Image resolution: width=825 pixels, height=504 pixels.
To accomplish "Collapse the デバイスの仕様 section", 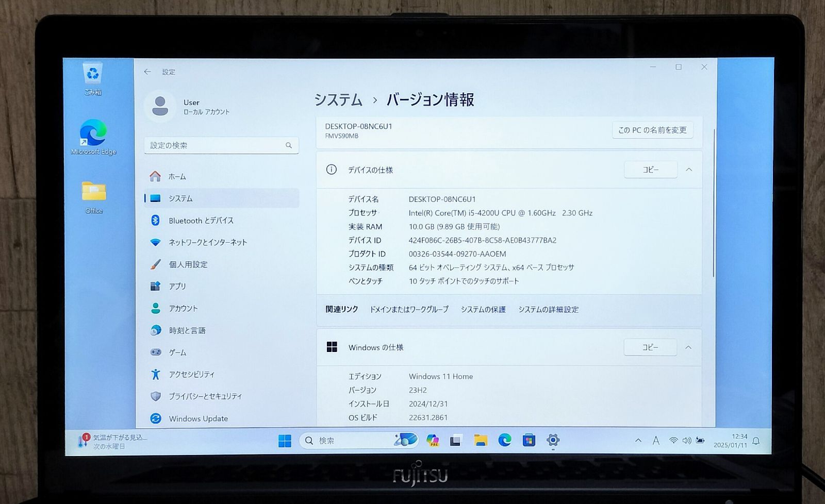I will (689, 169).
